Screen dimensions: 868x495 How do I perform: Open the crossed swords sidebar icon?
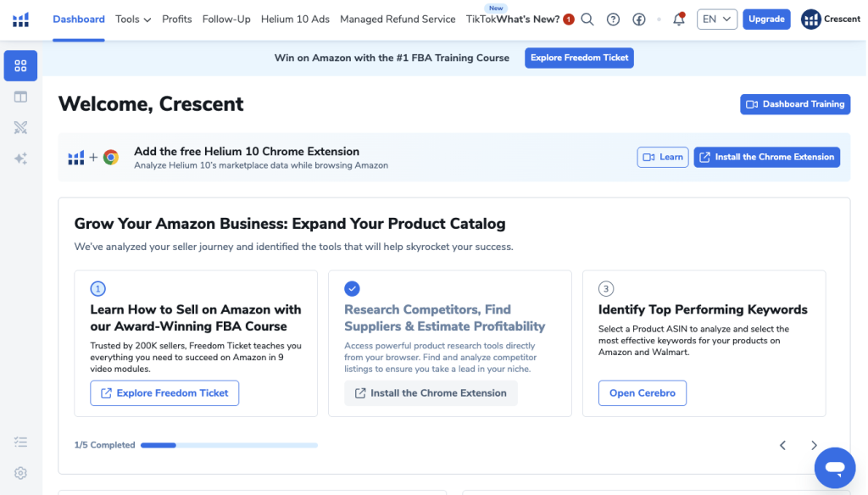[20, 128]
